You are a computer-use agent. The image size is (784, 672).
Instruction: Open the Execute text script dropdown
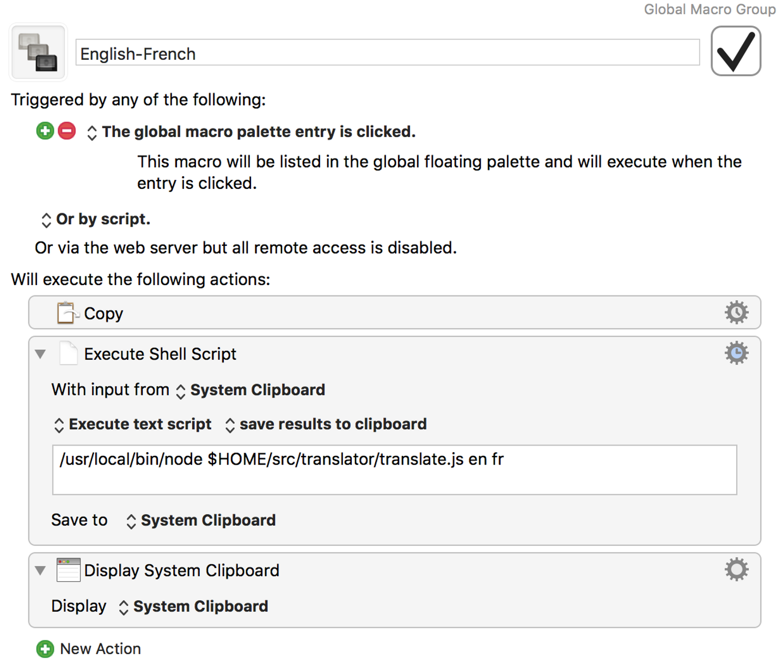(59, 425)
